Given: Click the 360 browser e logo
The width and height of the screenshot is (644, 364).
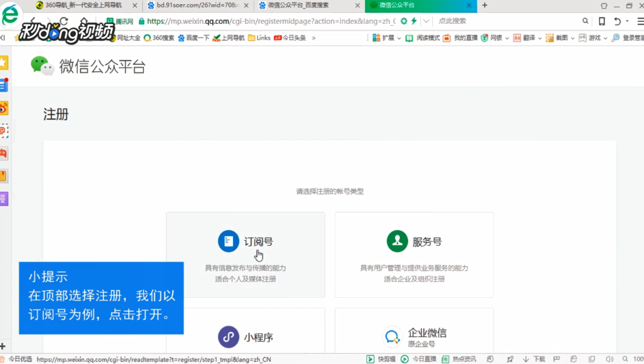Looking at the screenshot, I should coord(11,14).
